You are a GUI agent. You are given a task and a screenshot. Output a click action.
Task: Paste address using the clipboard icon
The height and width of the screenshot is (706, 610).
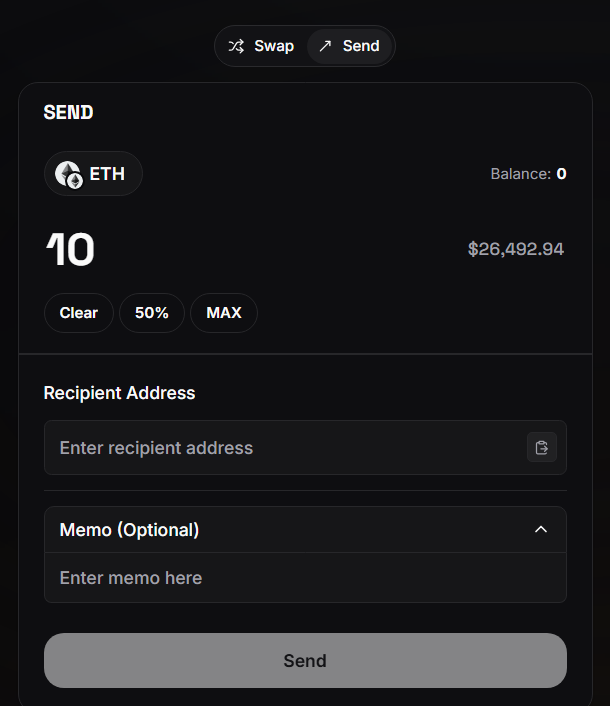542,448
